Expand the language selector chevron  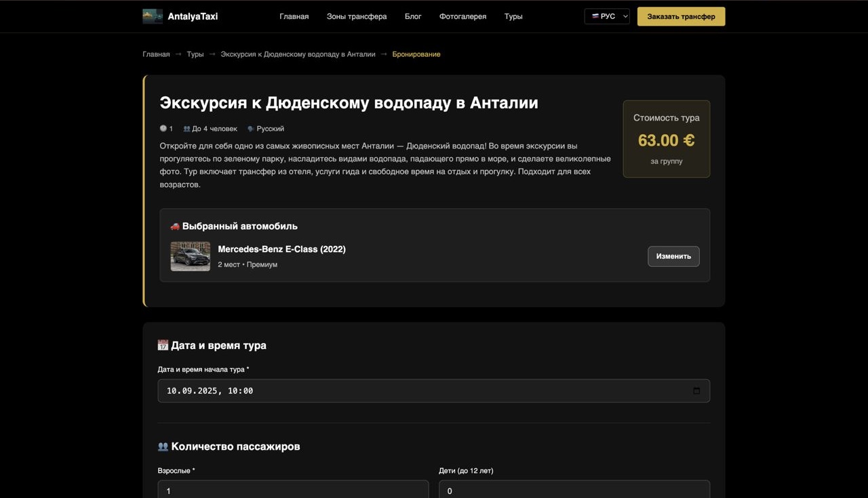624,16
